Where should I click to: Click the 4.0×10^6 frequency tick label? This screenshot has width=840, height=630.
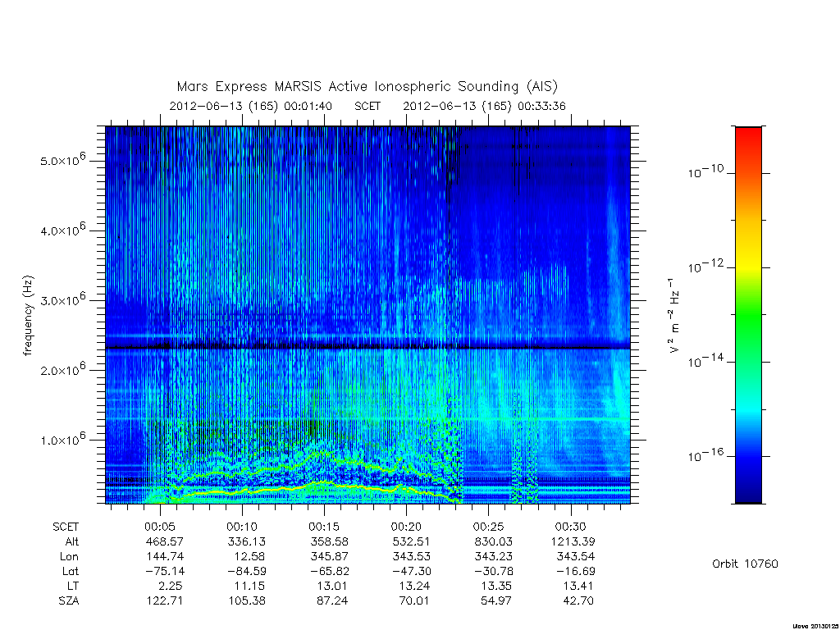[x=62, y=230]
